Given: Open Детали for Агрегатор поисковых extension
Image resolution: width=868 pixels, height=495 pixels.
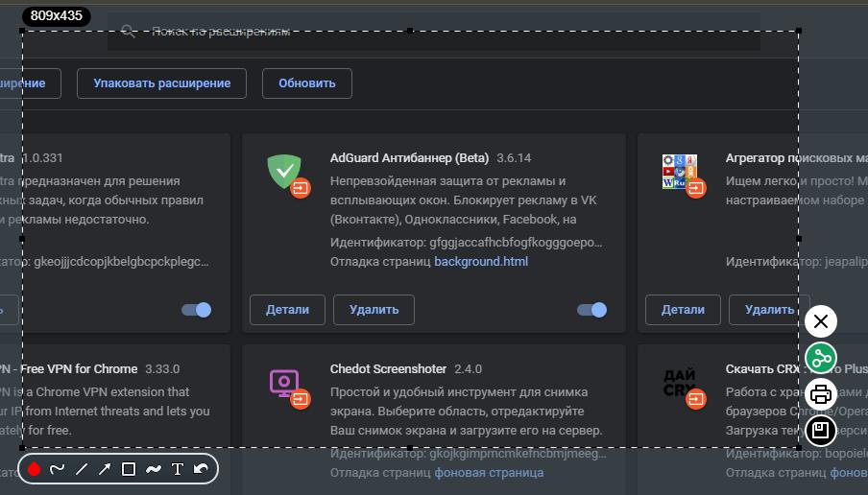Looking at the screenshot, I should [683, 310].
